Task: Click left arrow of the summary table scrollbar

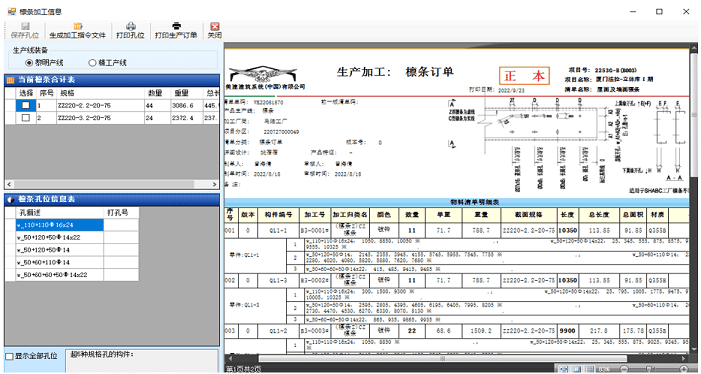Action: coord(9,184)
